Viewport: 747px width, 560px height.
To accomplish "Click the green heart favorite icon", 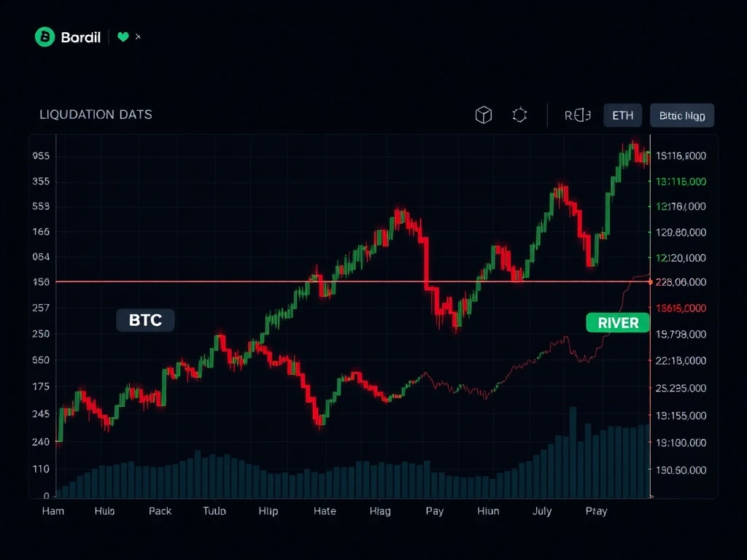I will click(123, 36).
